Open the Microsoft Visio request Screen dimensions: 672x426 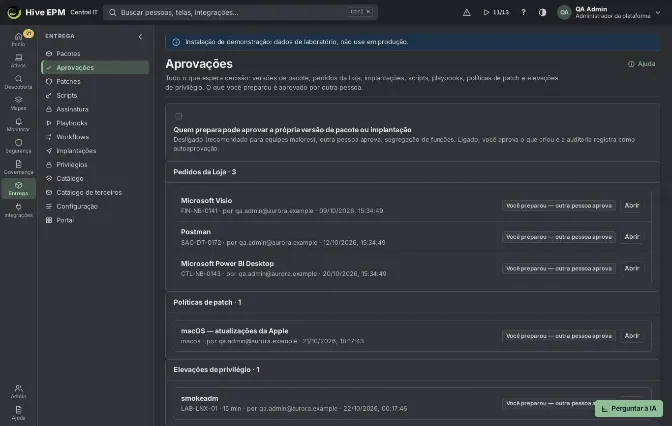tap(632, 206)
